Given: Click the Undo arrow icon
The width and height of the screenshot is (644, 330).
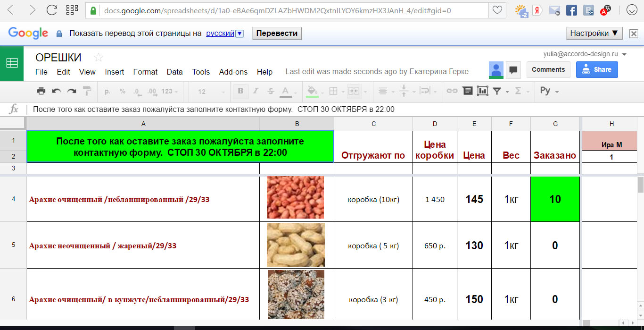Looking at the screenshot, I should click(x=57, y=91).
